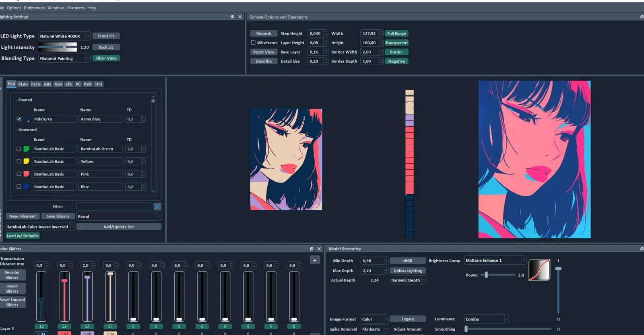Open the brightness curve preview icon

(539, 270)
